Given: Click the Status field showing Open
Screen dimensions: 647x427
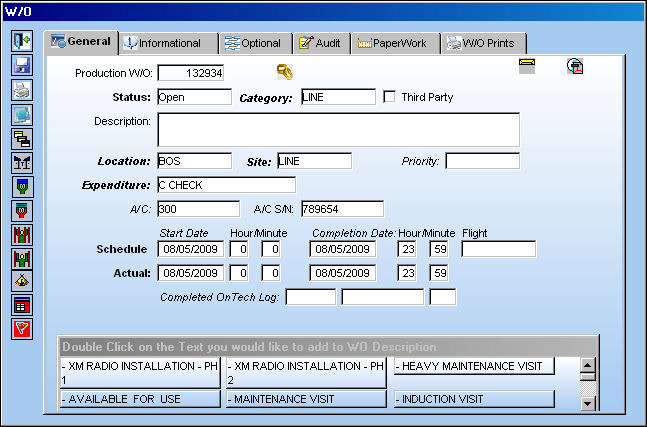Looking at the screenshot, I should tap(194, 97).
